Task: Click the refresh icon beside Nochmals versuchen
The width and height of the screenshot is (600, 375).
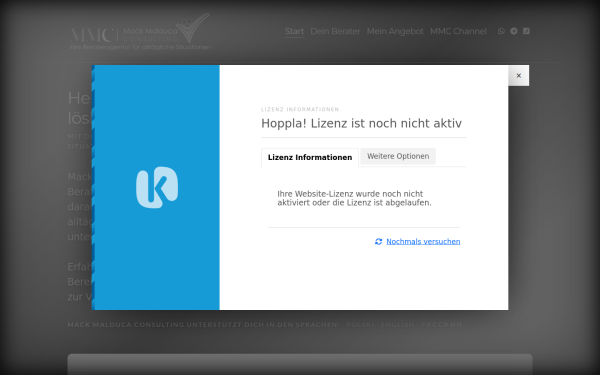Action: (x=378, y=241)
